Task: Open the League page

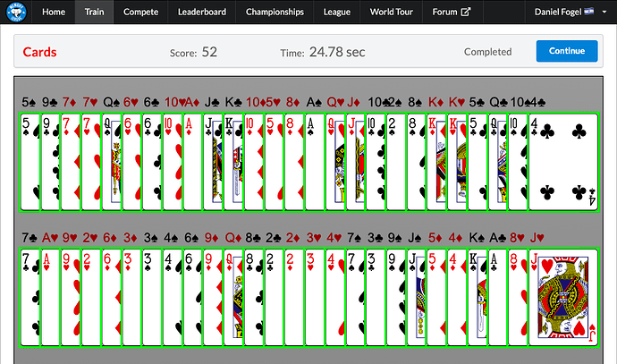Action: point(337,12)
